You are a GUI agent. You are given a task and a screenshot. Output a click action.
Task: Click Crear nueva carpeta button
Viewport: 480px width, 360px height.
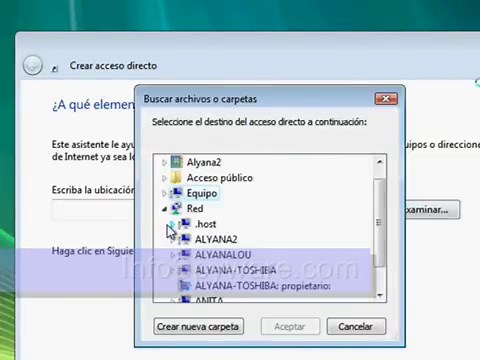point(199,326)
